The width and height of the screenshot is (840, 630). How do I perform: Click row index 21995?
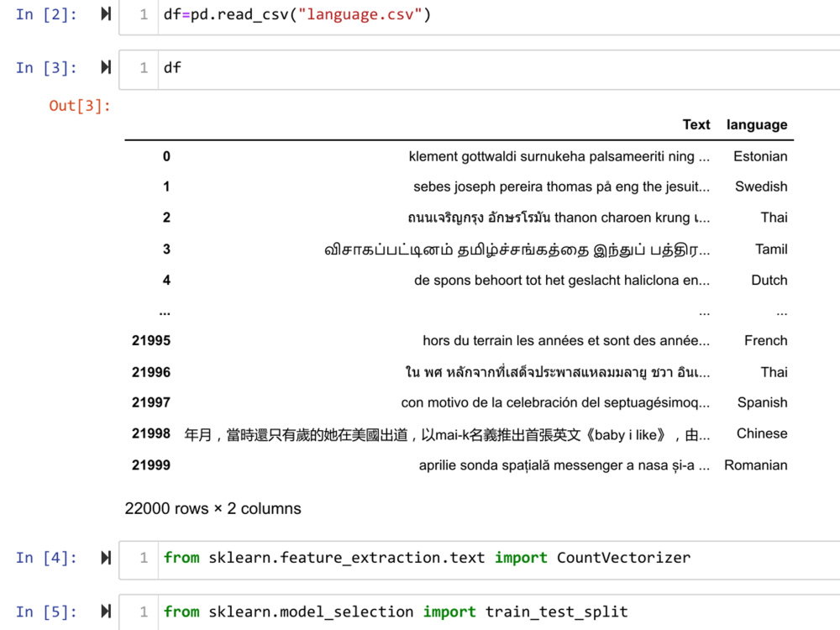pos(151,341)
